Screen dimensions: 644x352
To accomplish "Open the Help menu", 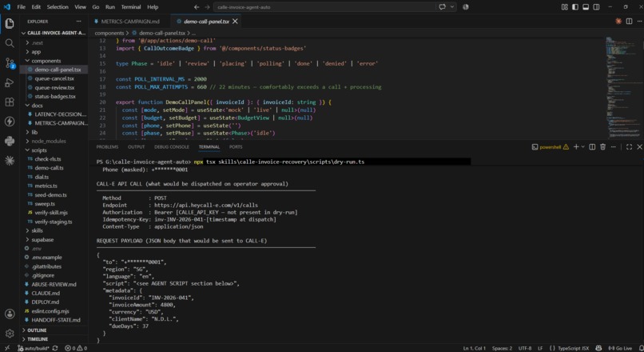I will pos(153,7).
